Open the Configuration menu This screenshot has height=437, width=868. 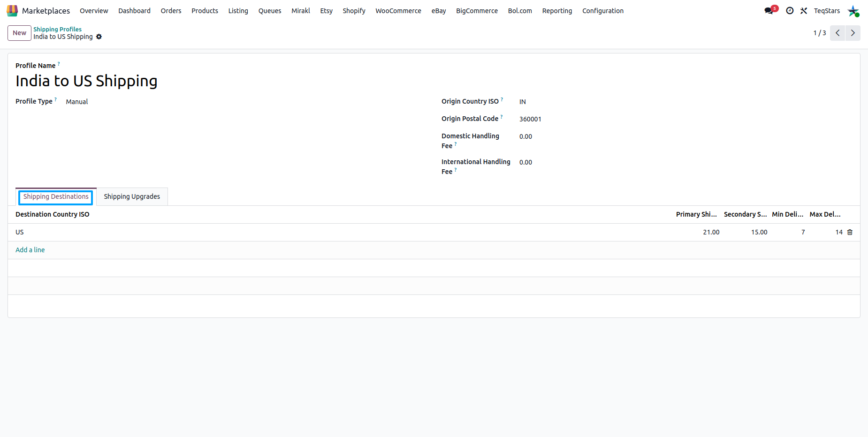click(603, 11)
